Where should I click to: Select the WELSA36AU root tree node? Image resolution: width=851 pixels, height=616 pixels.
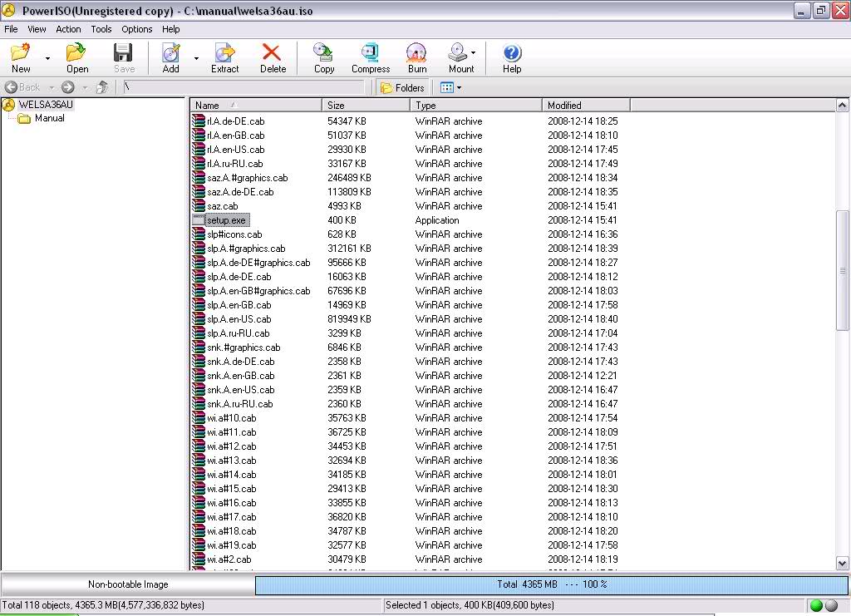tap(46, 104)
